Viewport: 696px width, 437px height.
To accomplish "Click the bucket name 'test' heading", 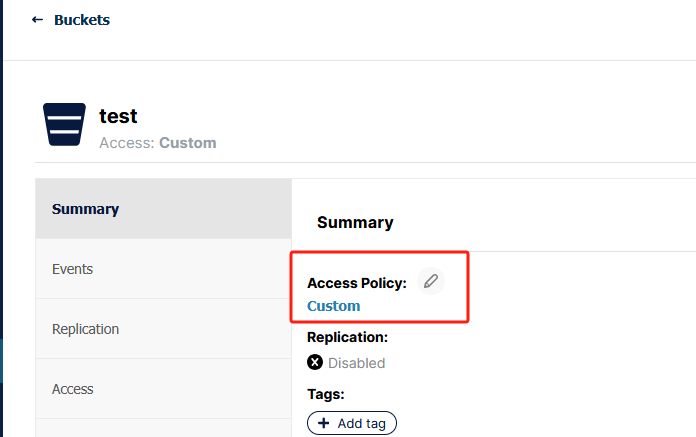I will tap(118, 116).
